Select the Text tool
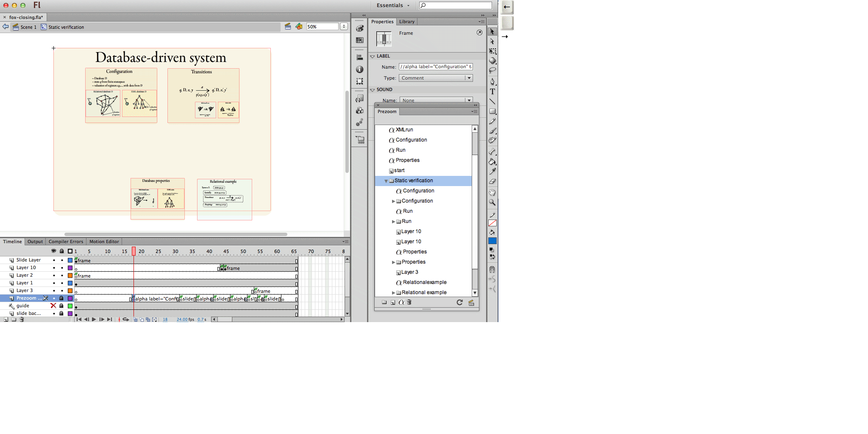 click(x=492, y=92)
